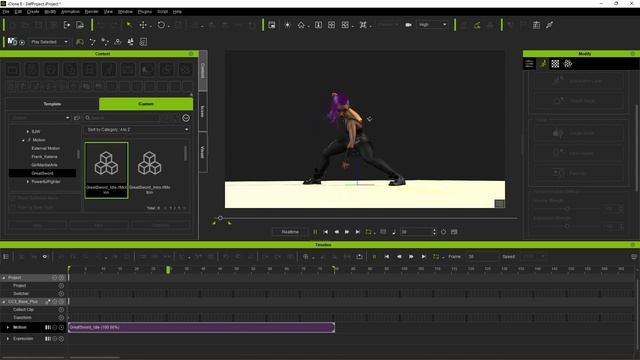Click the timeline export clip icon
This screenshot has height=360, width=640.
click(x=359, y=257)
